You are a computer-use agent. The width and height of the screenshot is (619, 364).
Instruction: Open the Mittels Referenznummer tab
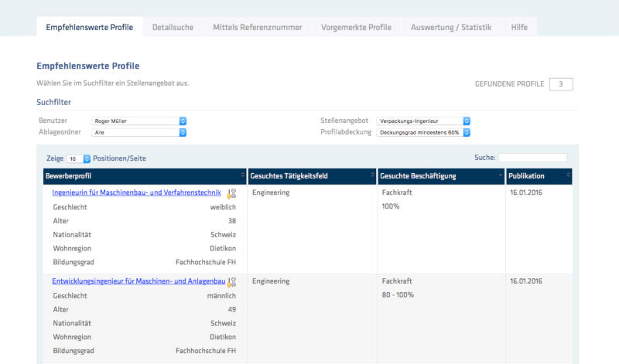coord(257,27)
